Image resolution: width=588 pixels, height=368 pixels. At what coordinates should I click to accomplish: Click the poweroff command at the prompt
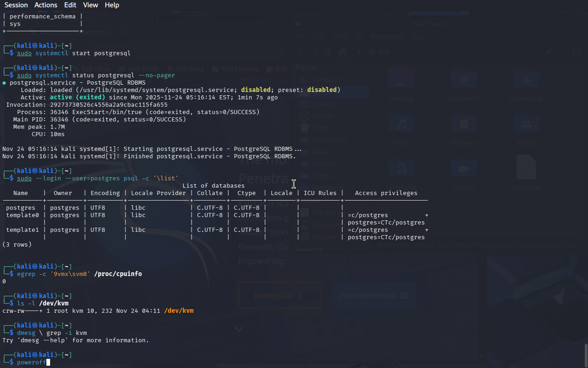[x=31, y=362]
